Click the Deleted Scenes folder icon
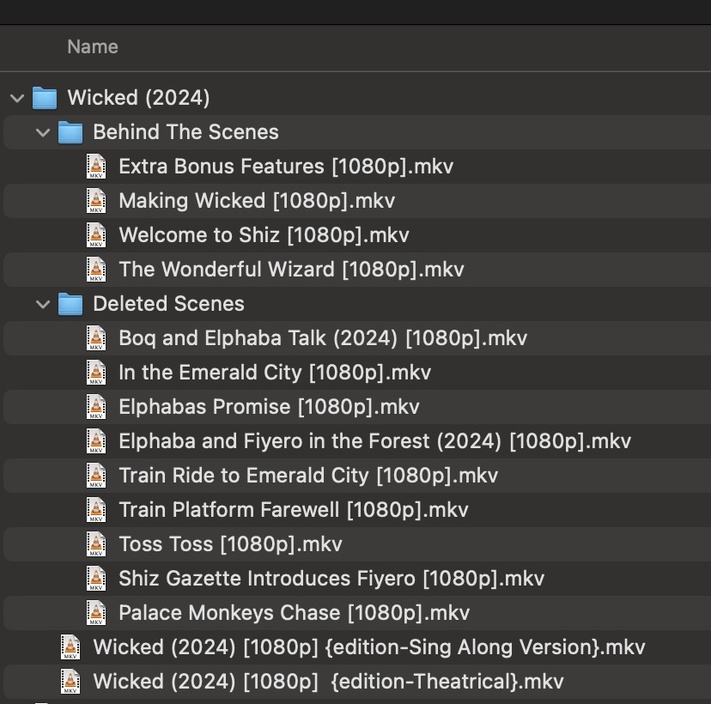 click(x=70, y=304)
